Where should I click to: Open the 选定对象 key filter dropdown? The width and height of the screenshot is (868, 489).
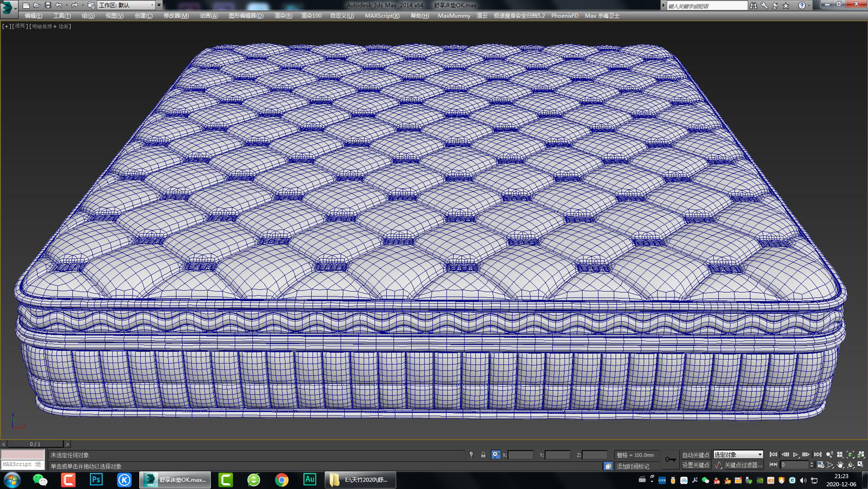(x=738, y=455)
